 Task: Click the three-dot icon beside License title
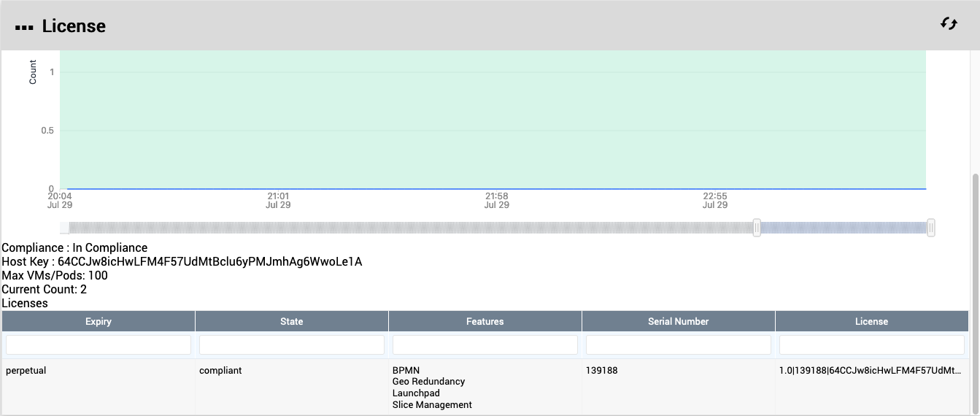(x=24, y=27)
